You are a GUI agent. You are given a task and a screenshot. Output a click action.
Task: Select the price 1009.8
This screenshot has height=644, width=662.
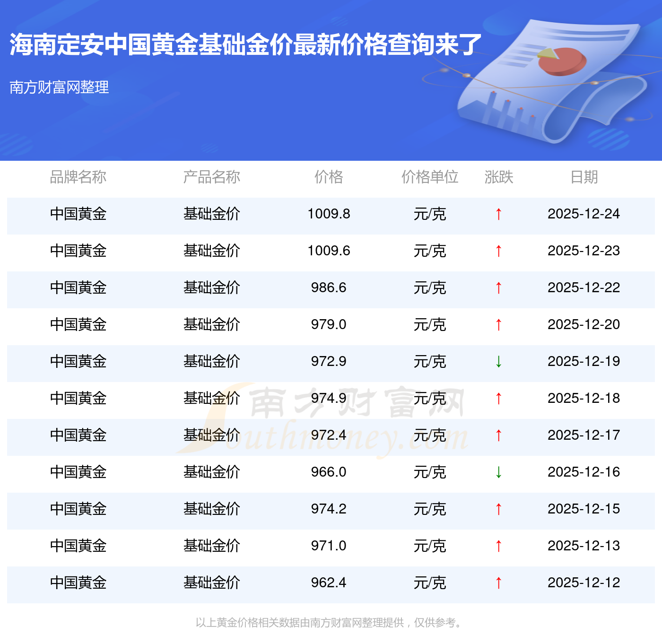point(329,214)
